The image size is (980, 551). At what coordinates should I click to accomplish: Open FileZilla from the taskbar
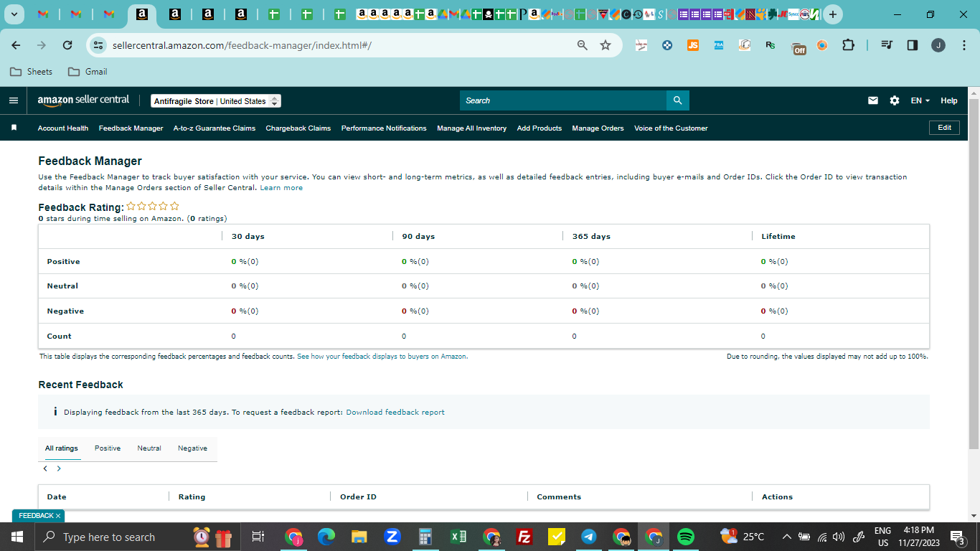(x=524, y=537)
